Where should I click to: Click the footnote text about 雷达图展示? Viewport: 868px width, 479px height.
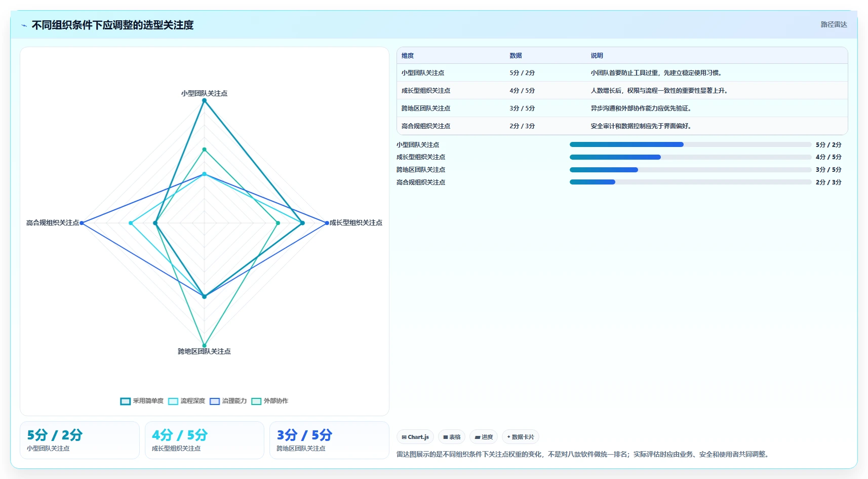[x=584, y=454]
